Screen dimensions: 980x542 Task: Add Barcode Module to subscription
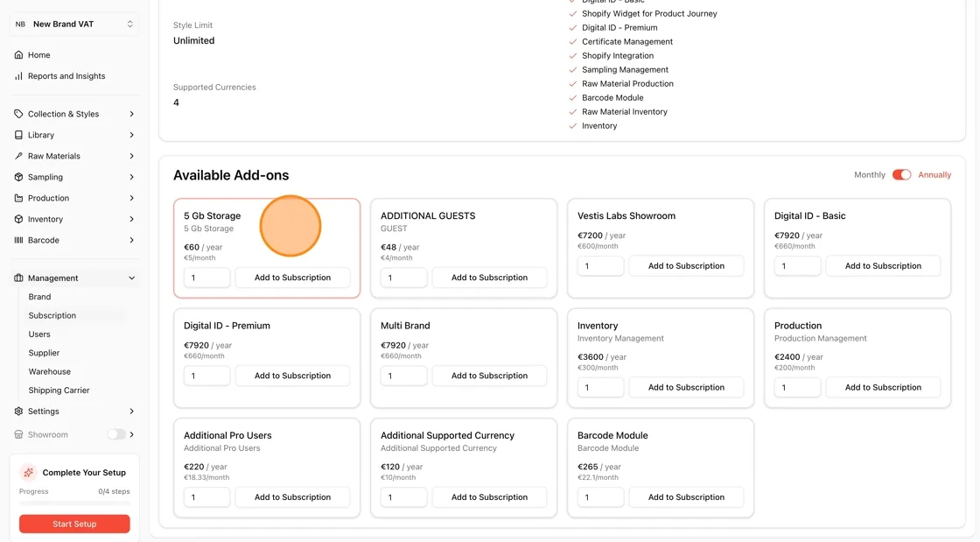pyautogui.click(x=686, y=497)
